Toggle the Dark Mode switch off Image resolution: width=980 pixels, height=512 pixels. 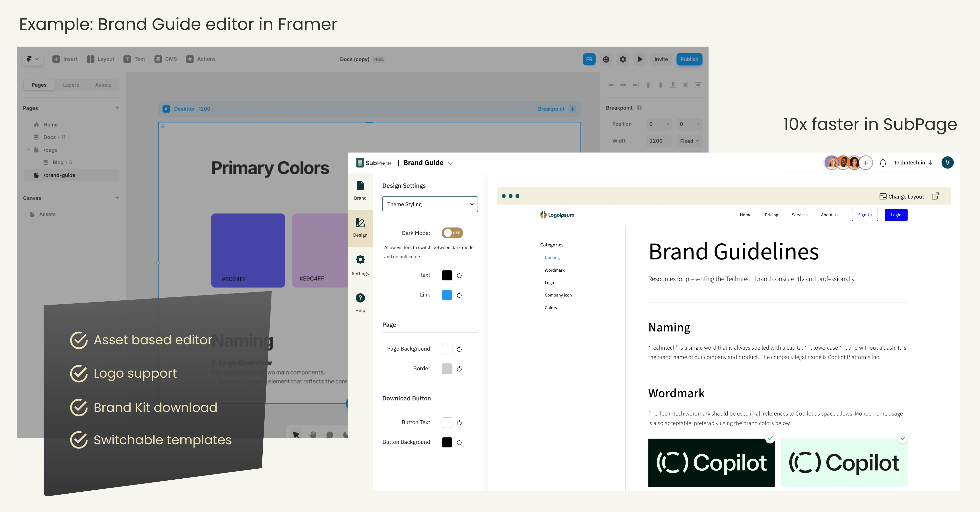click(452, 232)
